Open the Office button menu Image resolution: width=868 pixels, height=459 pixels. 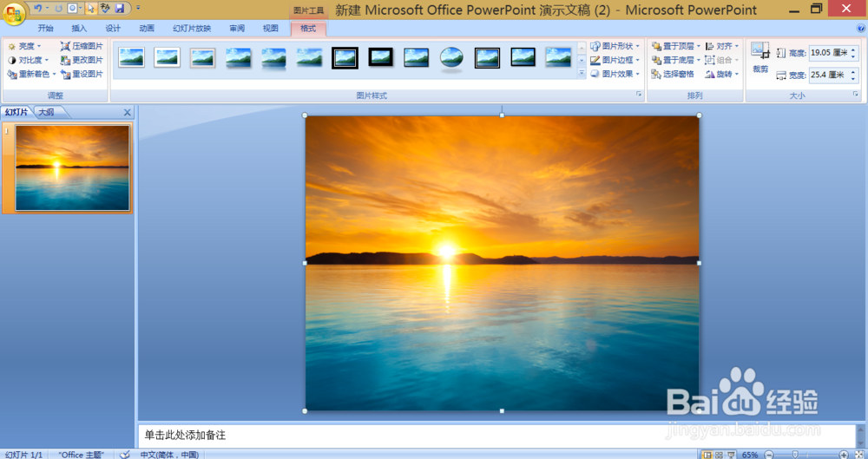[14, 13]
